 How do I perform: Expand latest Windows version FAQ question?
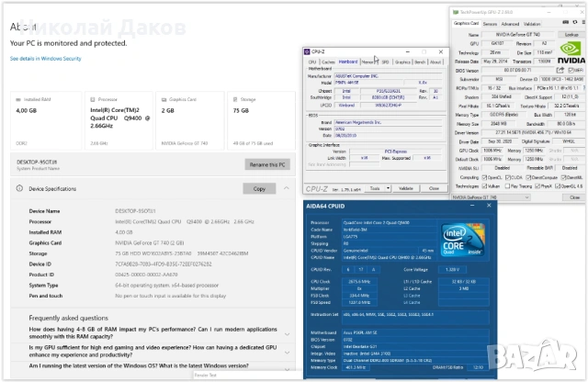pyautogui.click(x=288, y=369)
